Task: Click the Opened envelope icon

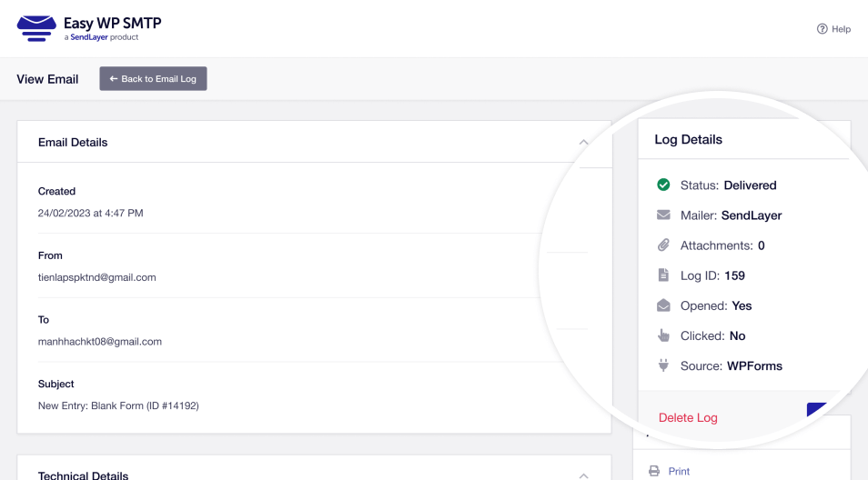Action: coord(663,305)
